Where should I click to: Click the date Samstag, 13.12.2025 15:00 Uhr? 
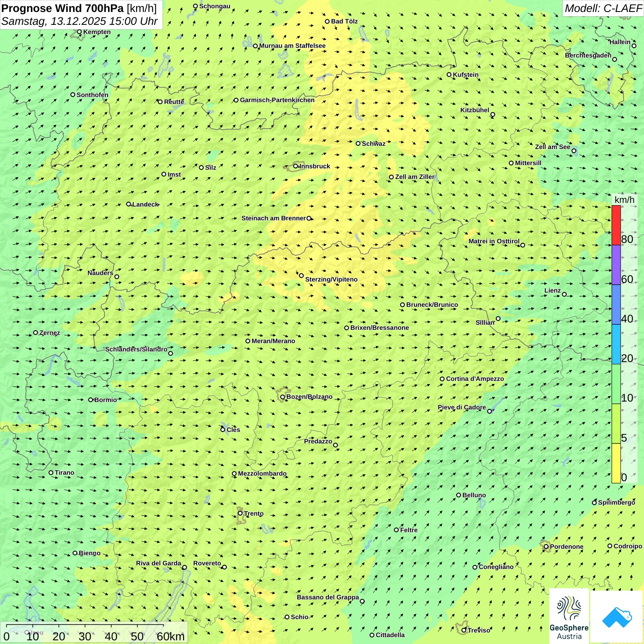pos(80,21)
